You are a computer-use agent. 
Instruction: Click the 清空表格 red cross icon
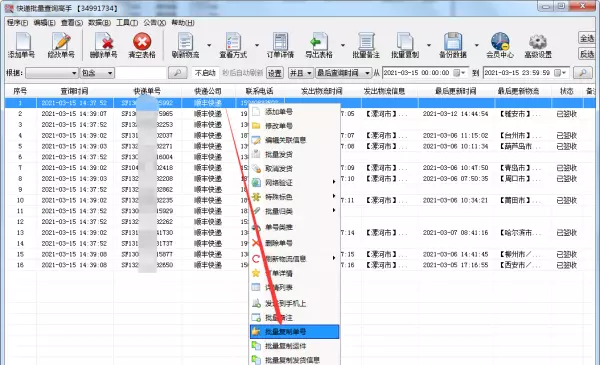click(142, 45)
